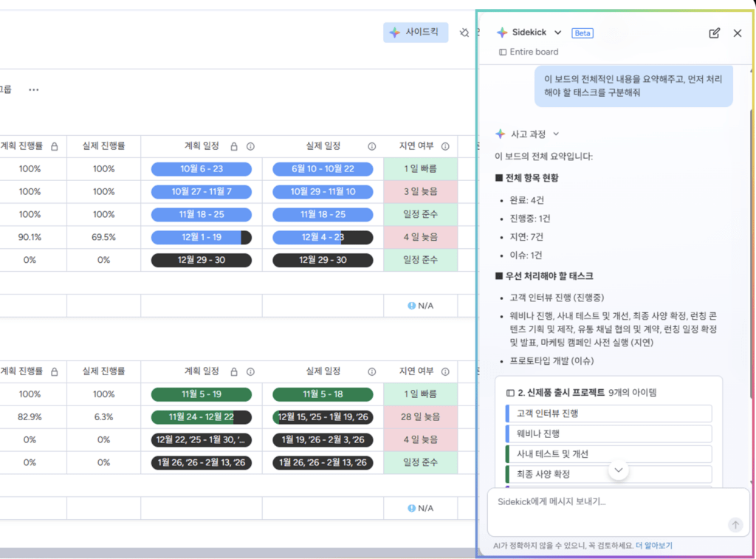
Task: Open the Entire board context selector
Action: tap(529, 52)
